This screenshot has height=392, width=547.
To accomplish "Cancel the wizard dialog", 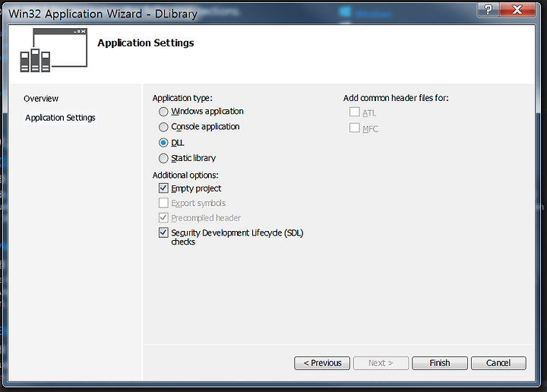I will (498, 363).
